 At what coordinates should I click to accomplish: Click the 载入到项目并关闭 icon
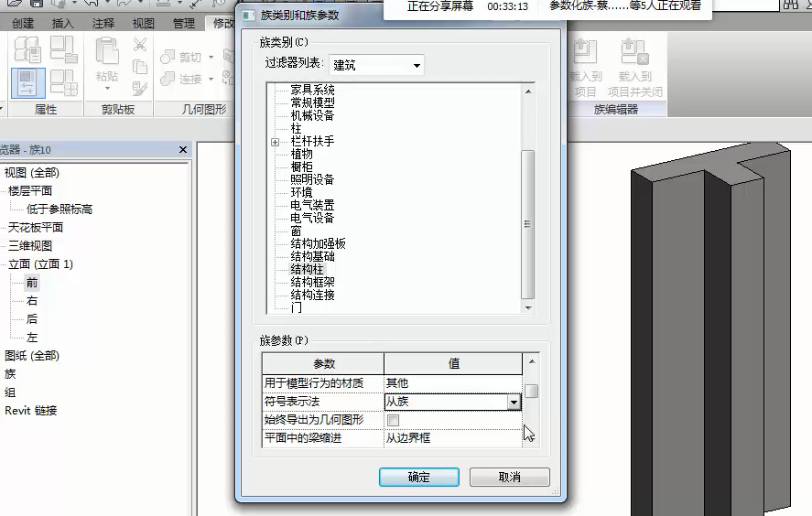pos(635,68)
